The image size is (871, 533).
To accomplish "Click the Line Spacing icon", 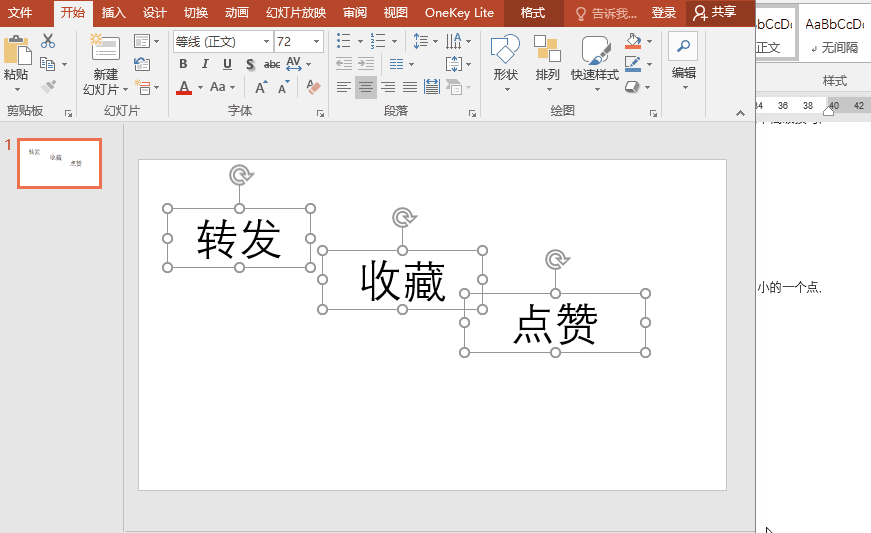I will coord(421,41).
